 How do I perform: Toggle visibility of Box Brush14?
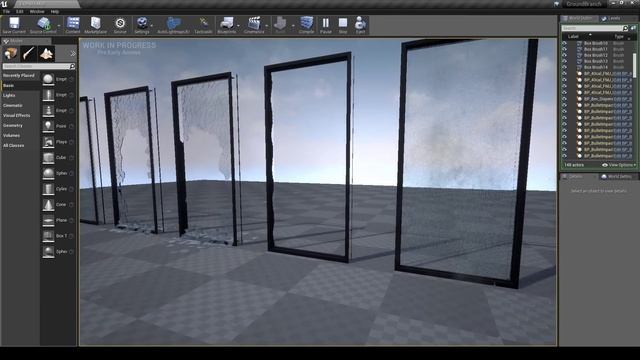(x=564, y=67)
